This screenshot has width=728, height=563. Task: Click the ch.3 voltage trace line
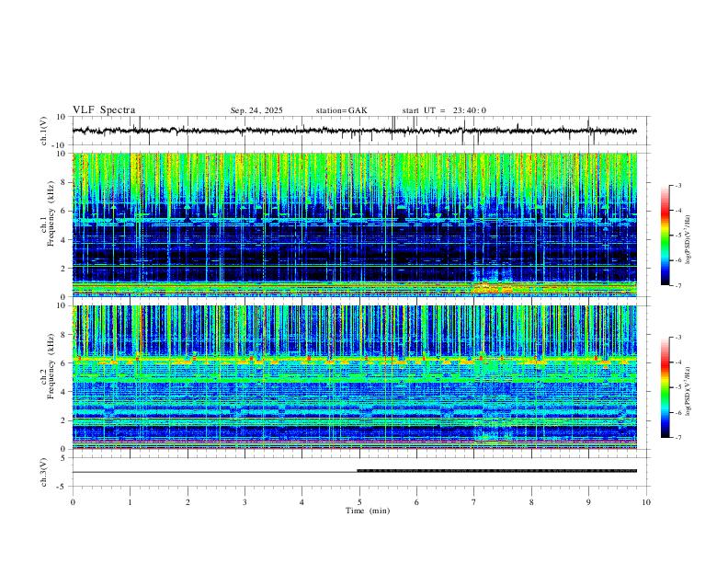click(354, 472)
